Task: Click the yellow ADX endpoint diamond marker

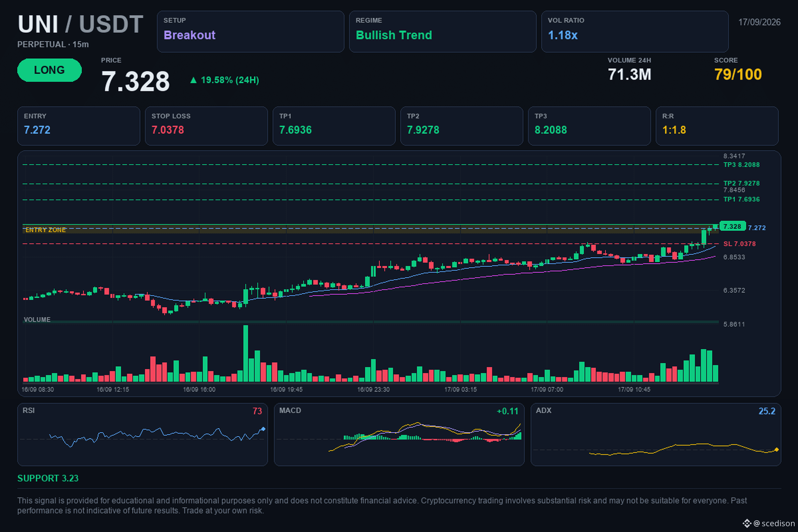Action: (x=777, y=450)
